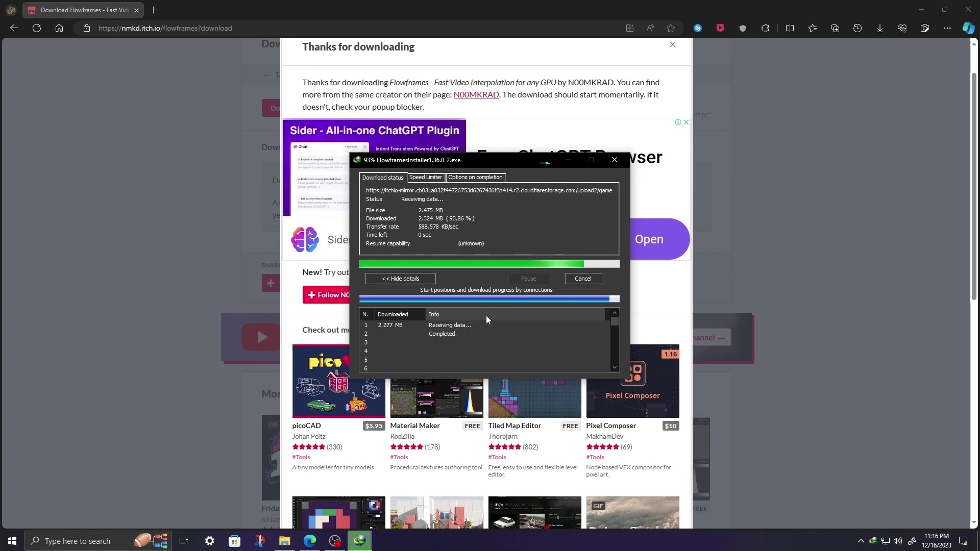
Task: Cancel the Flowframes installer download
Action: pyautogui.click(x=583, y=279)
